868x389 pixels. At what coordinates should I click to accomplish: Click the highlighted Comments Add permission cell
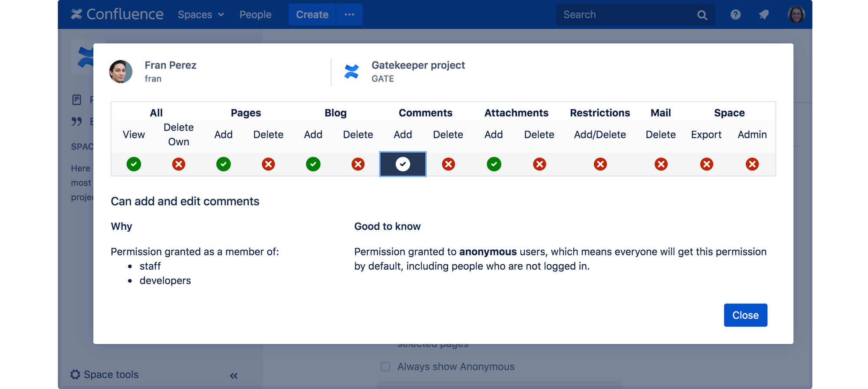pos(403,164)
